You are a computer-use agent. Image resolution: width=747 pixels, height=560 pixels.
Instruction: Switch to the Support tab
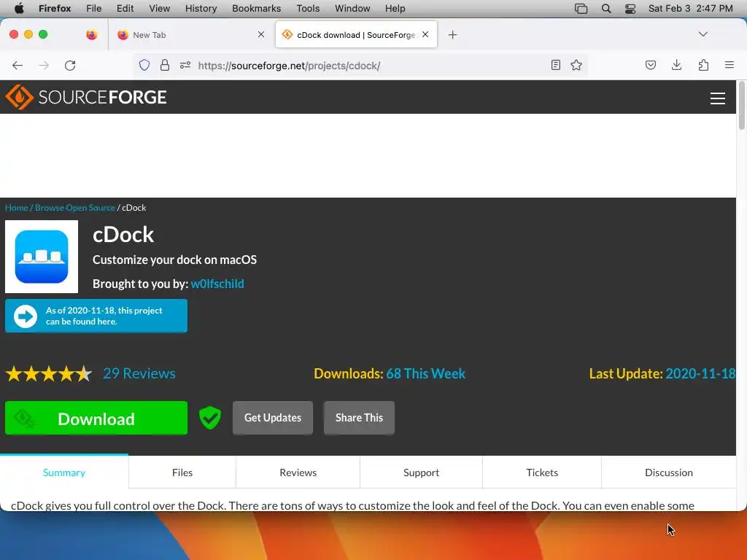[421, 472]
